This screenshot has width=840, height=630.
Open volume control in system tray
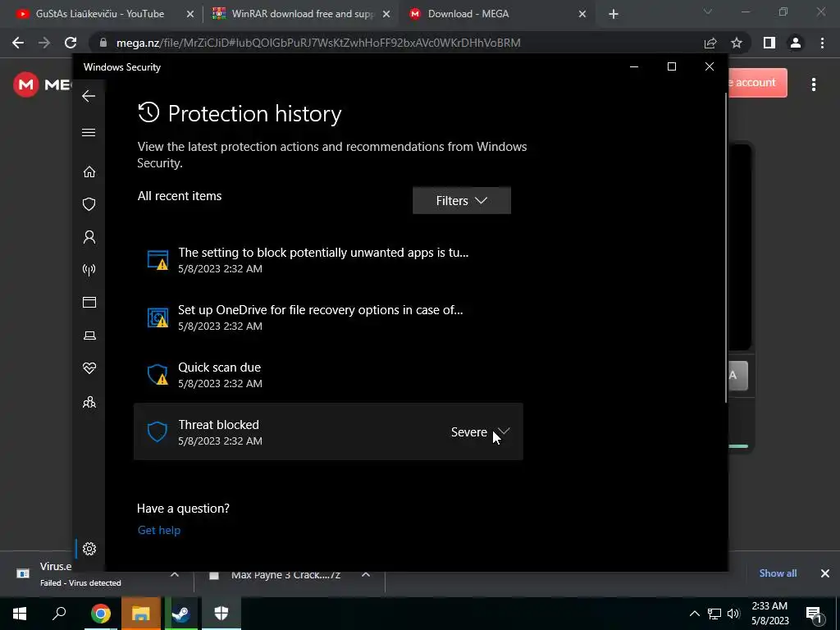pos(733,614)
